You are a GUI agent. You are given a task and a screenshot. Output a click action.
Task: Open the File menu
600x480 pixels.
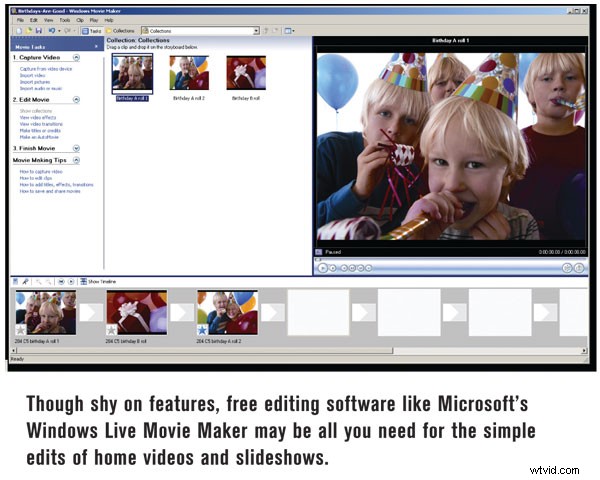(x=20, y=20)
